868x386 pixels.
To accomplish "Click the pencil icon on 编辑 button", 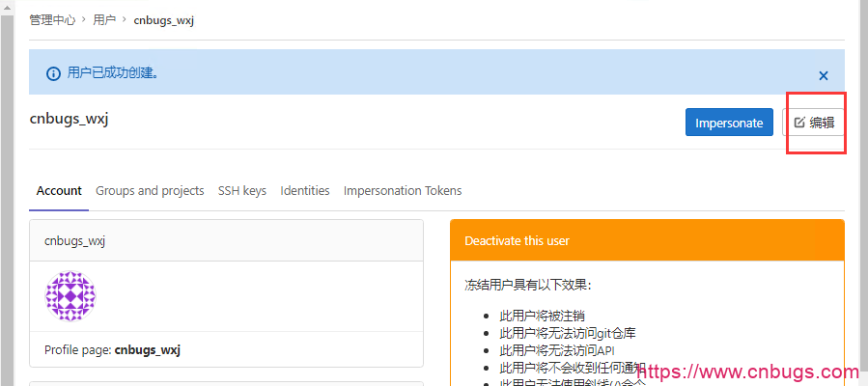I will [799, 123].
